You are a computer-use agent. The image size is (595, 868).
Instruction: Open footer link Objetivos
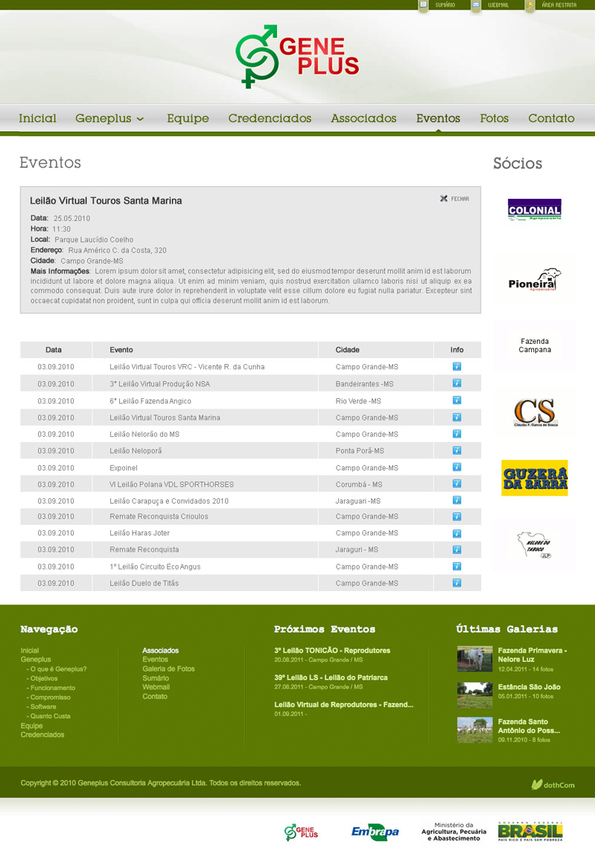click(44, 678)
